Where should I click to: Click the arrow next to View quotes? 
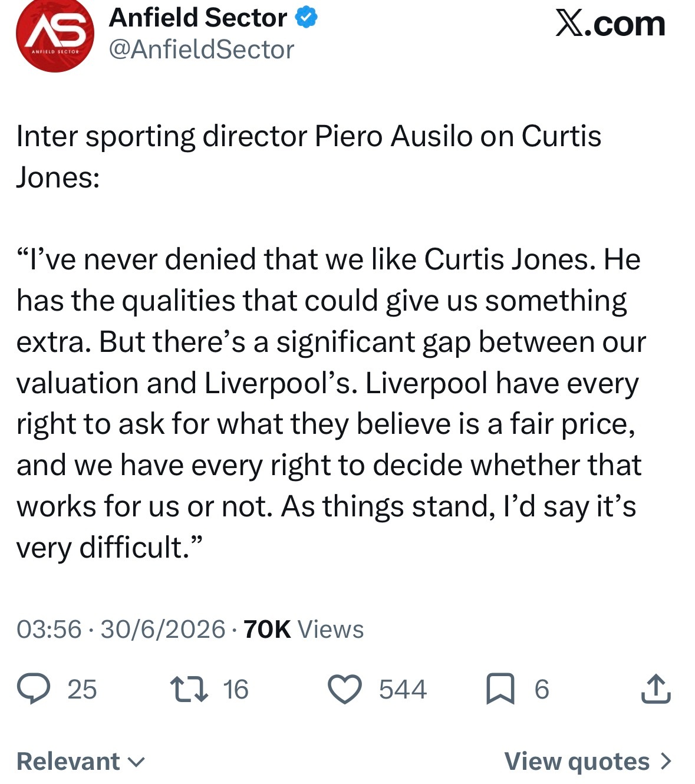(x=666, y=761)
